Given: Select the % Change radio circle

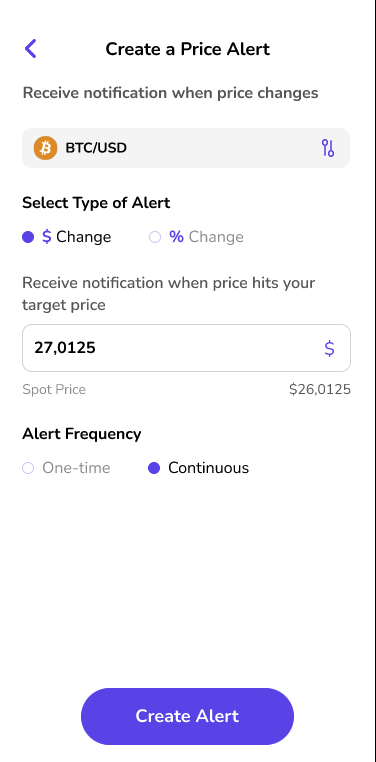Looking at the screenshot, I should (155, 237).
